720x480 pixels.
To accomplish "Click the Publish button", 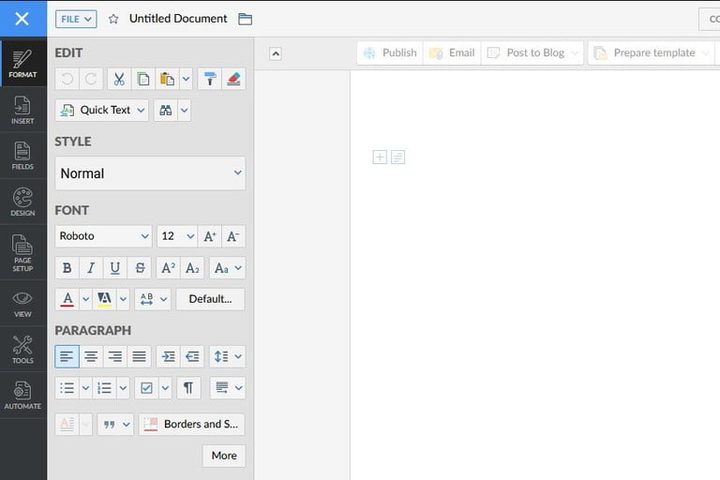I will click(x=390, y=53).
